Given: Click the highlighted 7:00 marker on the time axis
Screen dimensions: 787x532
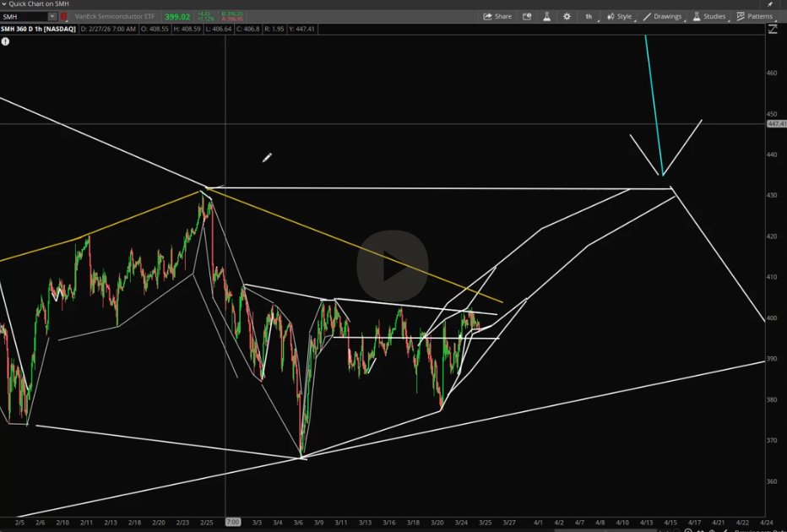Looking at the screenshot, I should 232,522.
